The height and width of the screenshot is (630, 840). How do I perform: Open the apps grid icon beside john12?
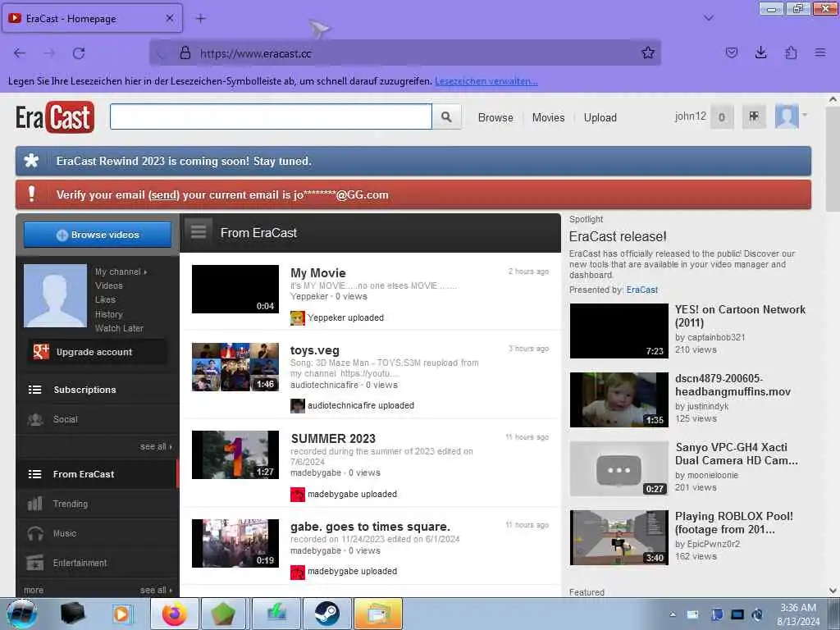(754, 116)
